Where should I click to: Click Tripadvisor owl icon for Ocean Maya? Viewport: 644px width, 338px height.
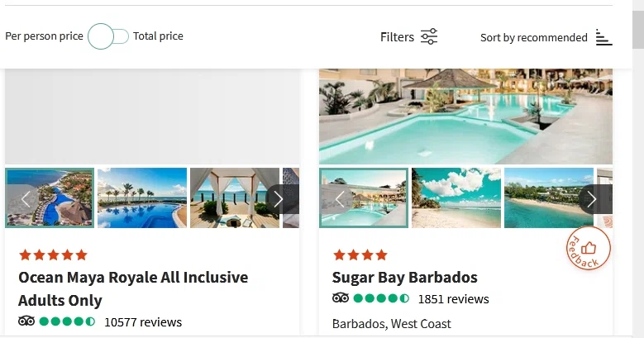(26, 321)
